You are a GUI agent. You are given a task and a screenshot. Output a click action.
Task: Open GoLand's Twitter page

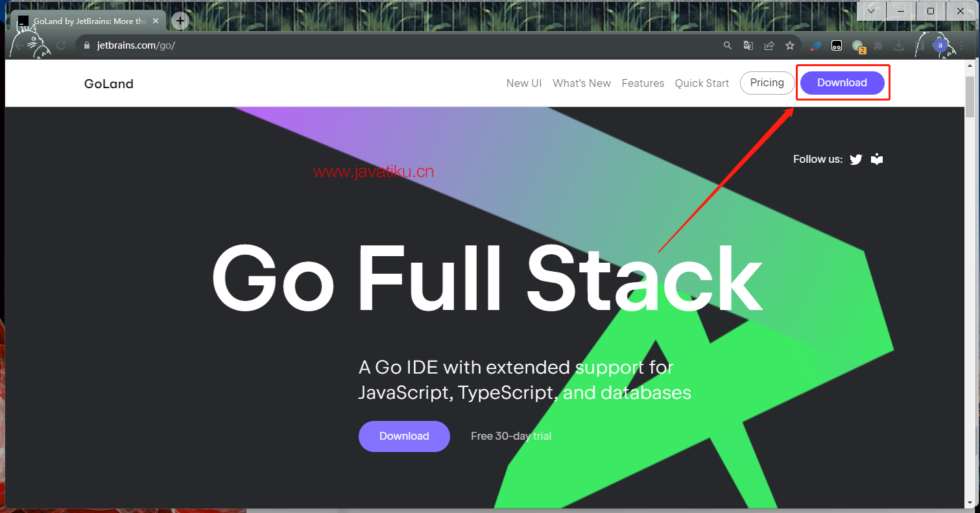click(x=856, y=160)
